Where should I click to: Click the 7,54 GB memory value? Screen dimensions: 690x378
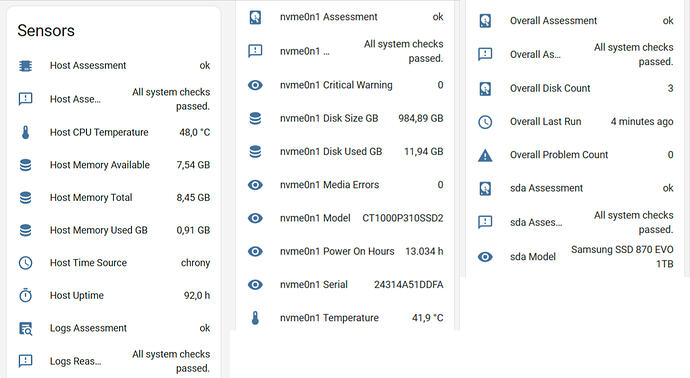tap(193, 165)
